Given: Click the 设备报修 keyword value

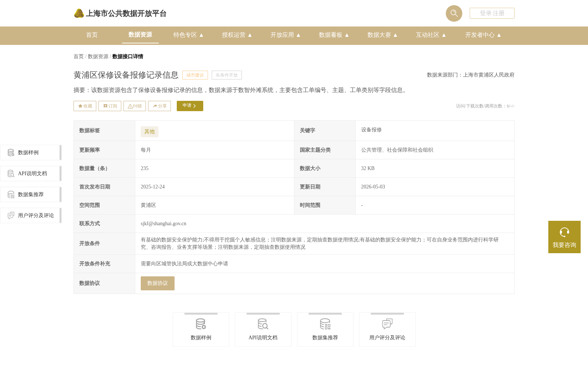Looking at the screenshot, I should (372, 130).
